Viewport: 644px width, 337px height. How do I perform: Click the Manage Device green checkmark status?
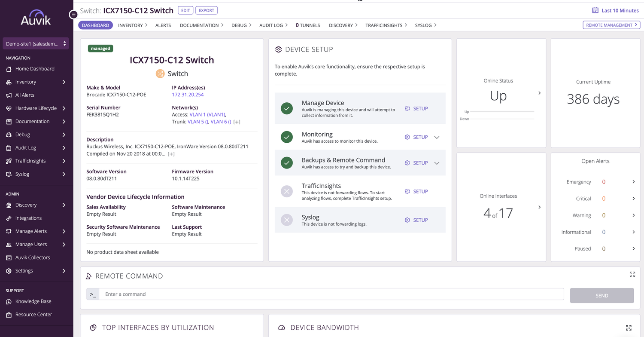[287, 109]
